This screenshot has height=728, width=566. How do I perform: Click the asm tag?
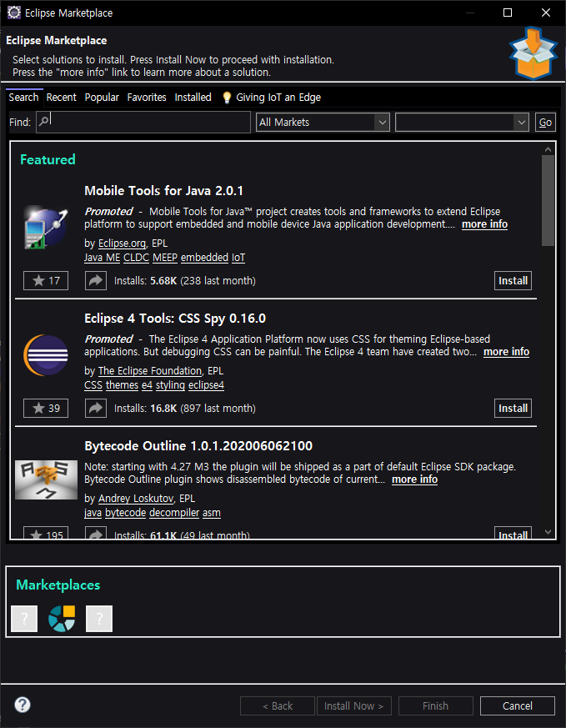pos(212,513)
